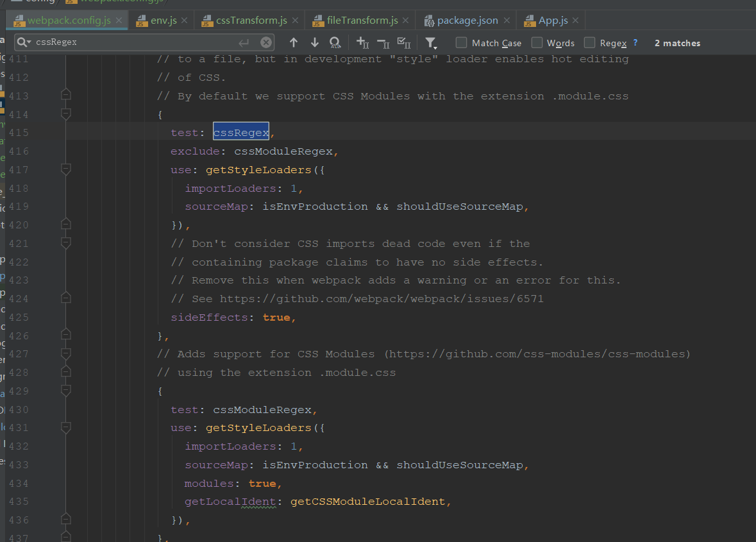Viewport: 756px width, 542px height.
Task: Go to next occurrence down arrow
Action: (x=314, y=42)
